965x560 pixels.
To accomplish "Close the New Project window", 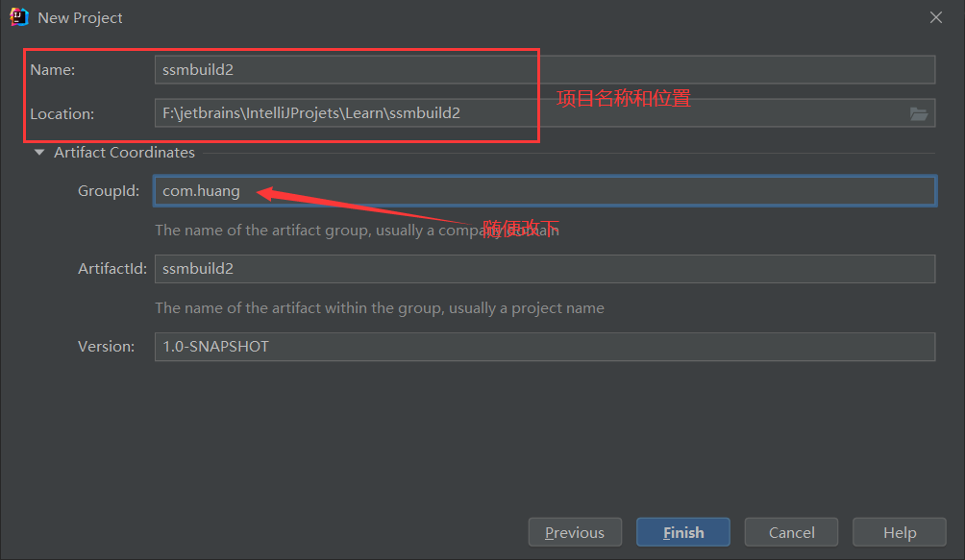I will (x=936, y=17).
